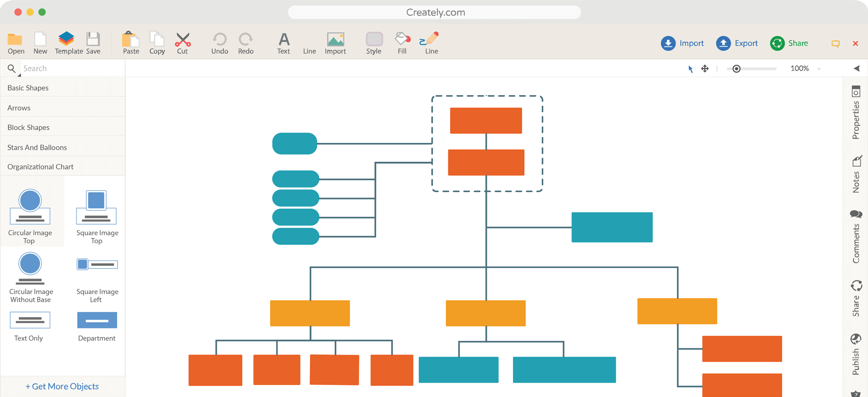Switch to the pointer select mode
The height and width of the screenshot is (397, 868).
click(x=690, y=69)
